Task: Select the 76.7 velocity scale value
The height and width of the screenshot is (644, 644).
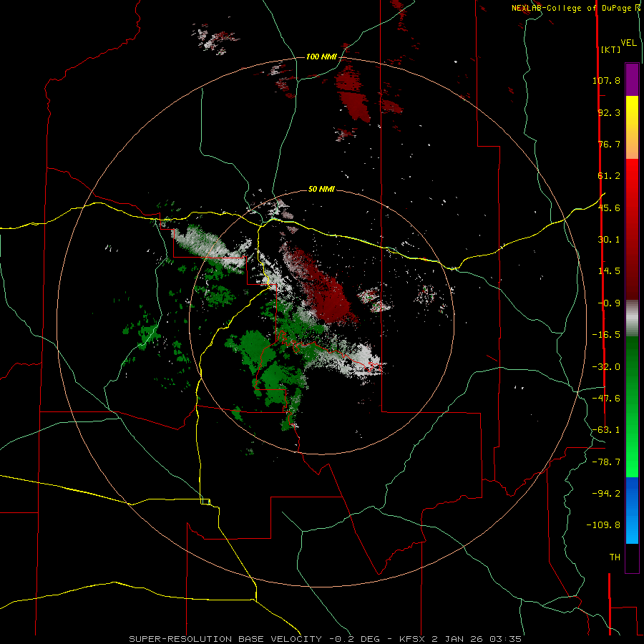Action: coord(609,144)
